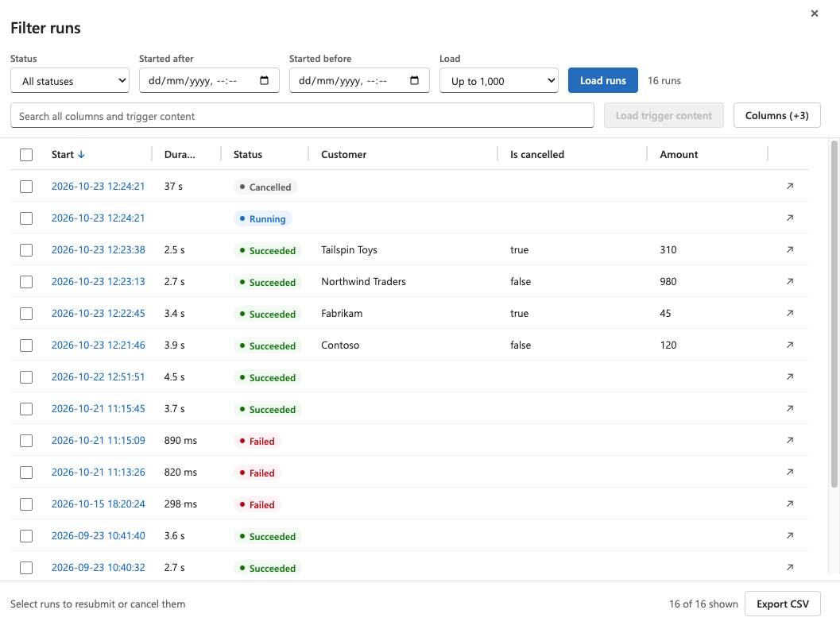840x629 pixels.
Task: Open the Status dropdown showing All statuses
Action: (70, 80)
